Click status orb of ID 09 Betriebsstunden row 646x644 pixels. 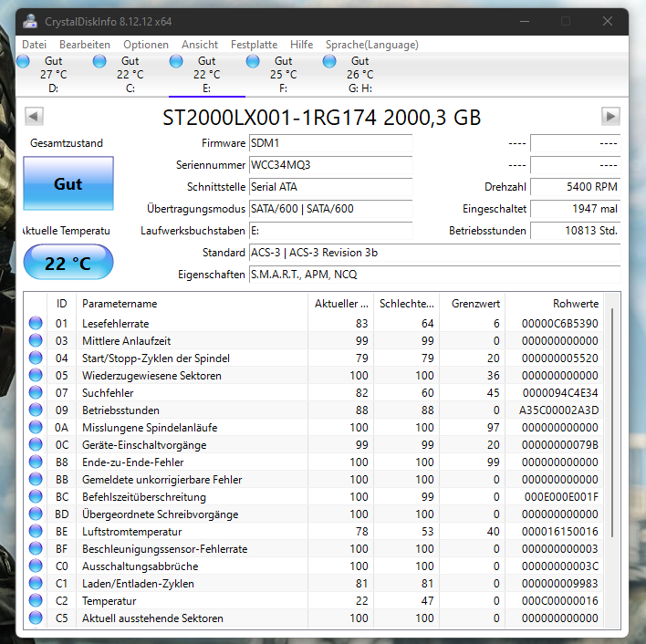click(36, 410)
